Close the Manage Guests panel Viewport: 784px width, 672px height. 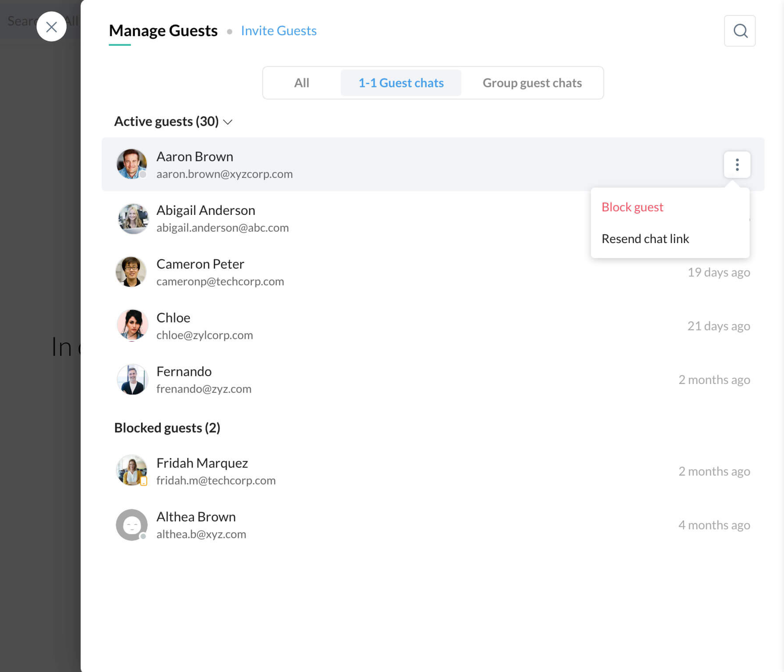(52, 27)
